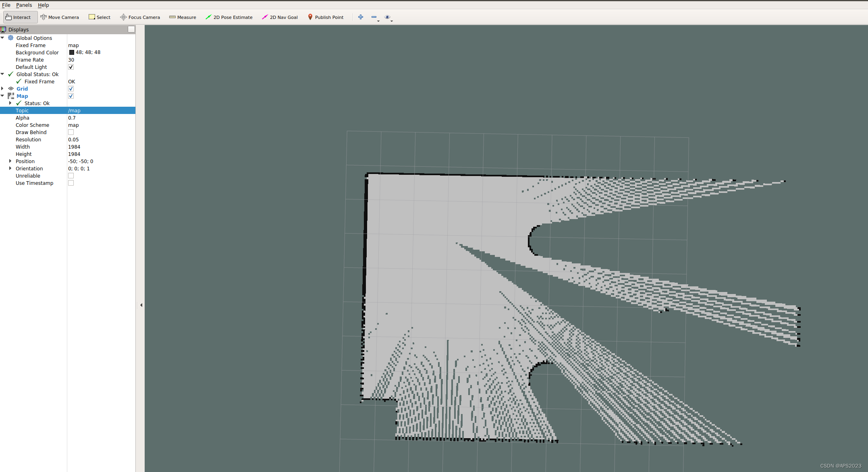Collapse the Displays panel with side arrow

click(x=141, y=305)
